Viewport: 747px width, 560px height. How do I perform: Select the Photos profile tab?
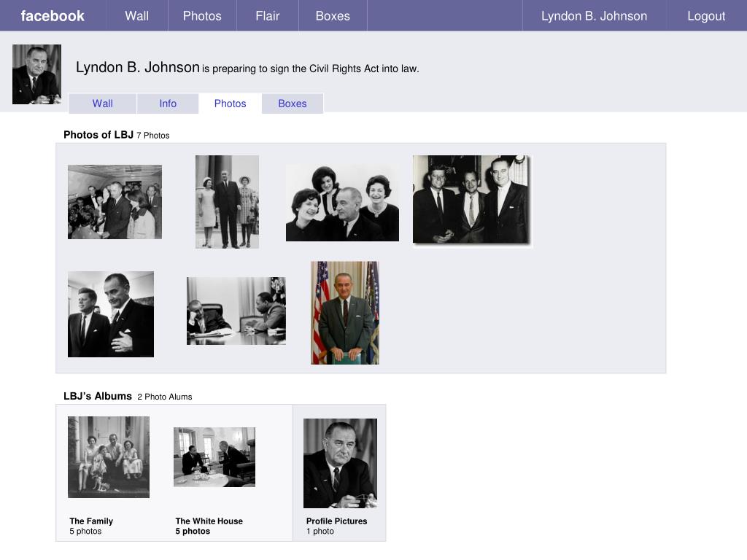(x=230, y=104)
